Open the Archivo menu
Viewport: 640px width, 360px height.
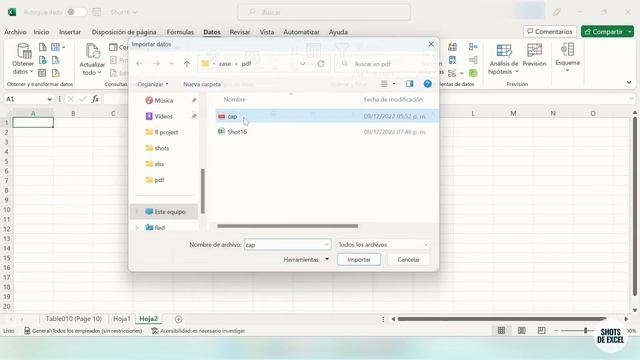[15, 32]
